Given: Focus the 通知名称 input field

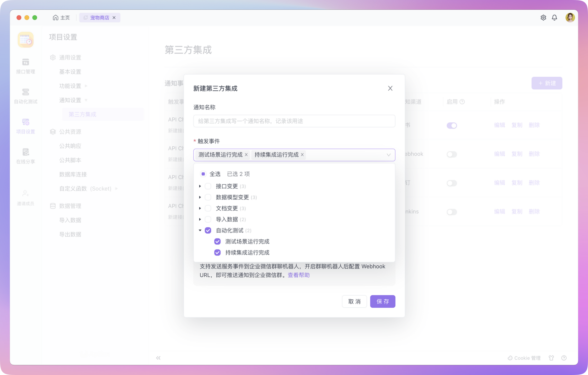Looking at the screenshot, I should click(x=294, y=121).
